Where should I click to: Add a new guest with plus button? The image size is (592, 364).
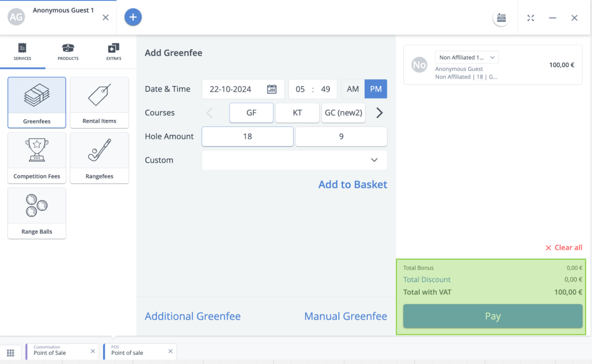[x=133, y=18]
